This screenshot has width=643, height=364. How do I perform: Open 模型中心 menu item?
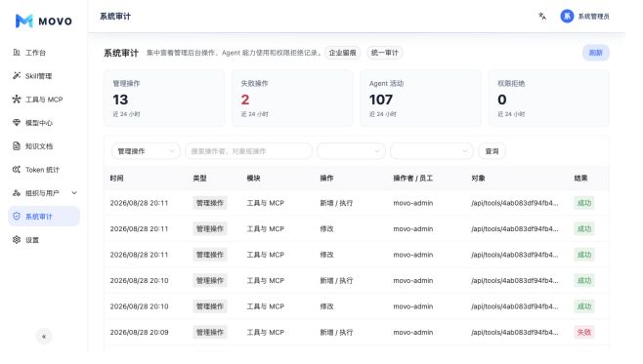coord(44,122)
